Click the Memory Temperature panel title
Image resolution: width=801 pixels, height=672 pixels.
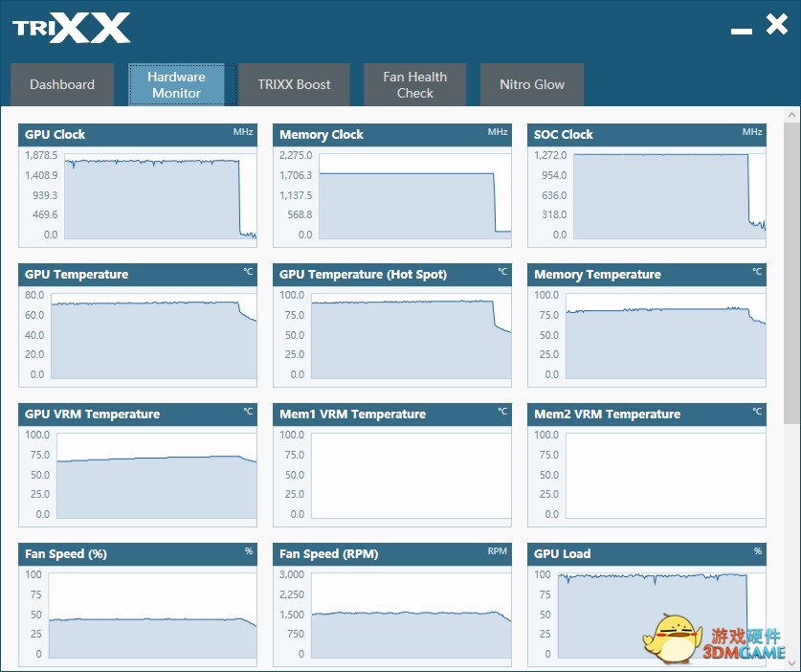(597, 275)
